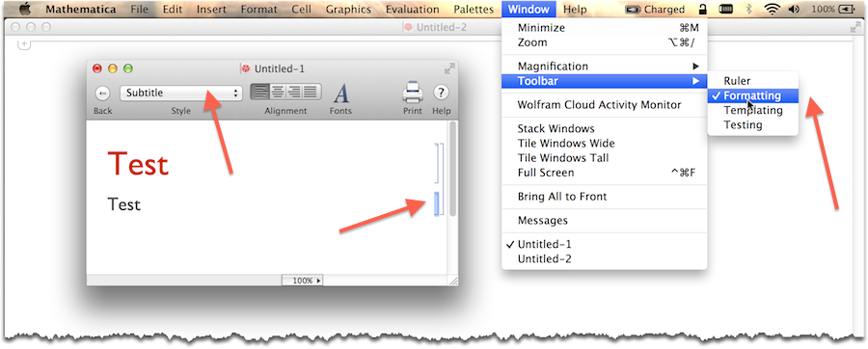Open the Graphics menu
Image resolution: width=868 pixels, height=349 pixels.
(348, 10)
